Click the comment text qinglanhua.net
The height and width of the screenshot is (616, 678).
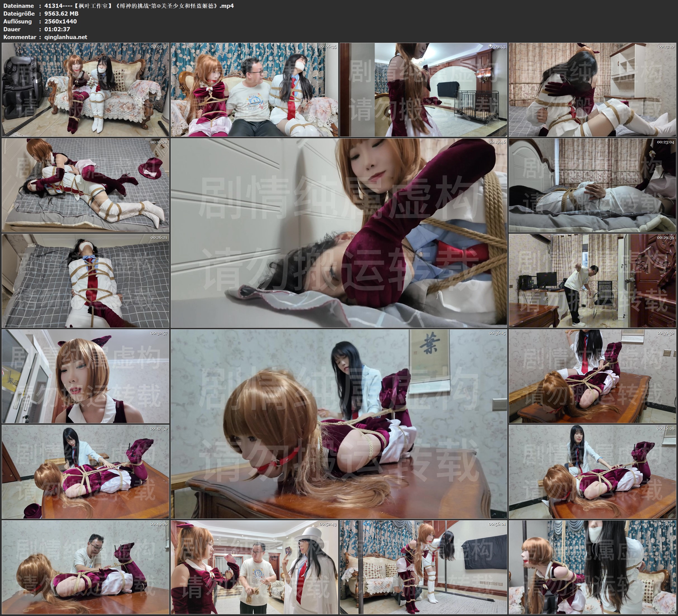click(x=66, y=37)
